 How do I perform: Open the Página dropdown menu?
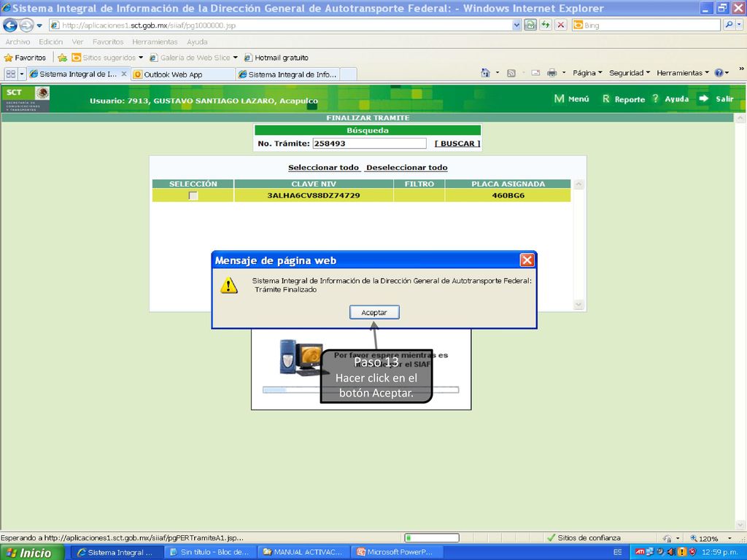pyautogui.click(x=587, y=73)
